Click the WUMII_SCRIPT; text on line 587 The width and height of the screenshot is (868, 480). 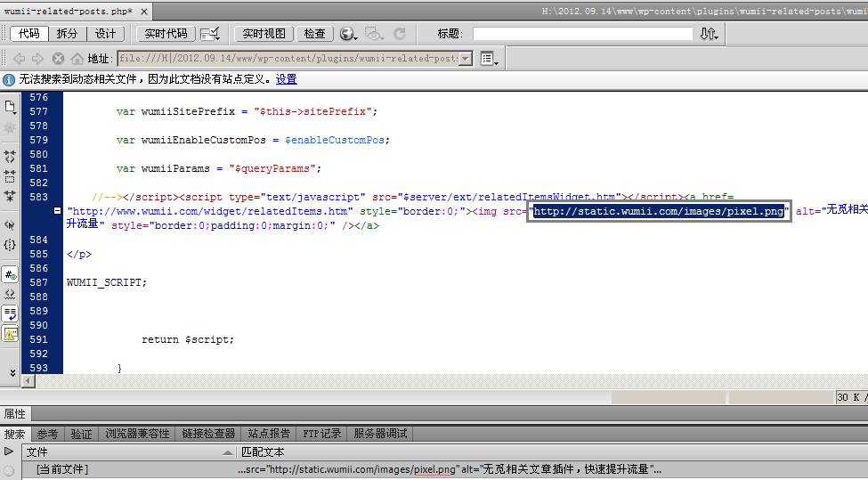[x=107, y=282]
